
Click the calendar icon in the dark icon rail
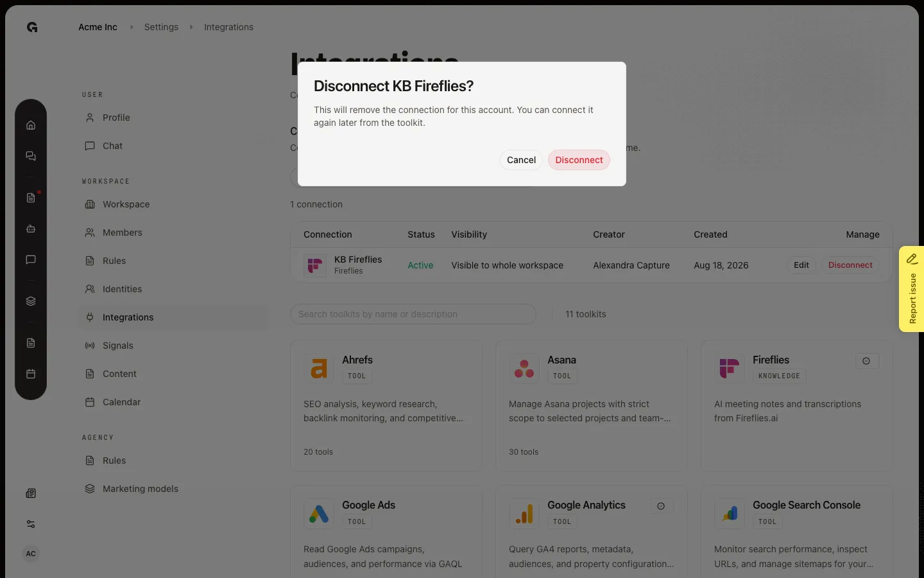pyautogui.click(x=31, y=374)
